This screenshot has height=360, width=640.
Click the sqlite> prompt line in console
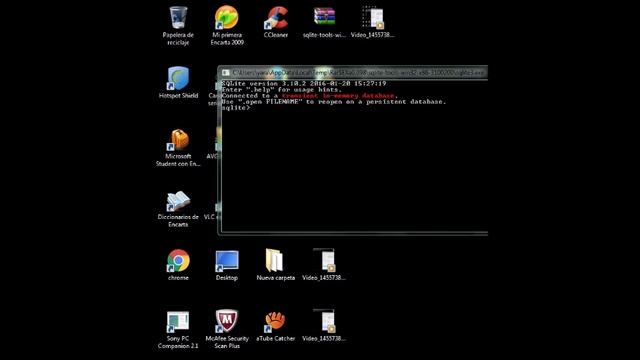236,108
